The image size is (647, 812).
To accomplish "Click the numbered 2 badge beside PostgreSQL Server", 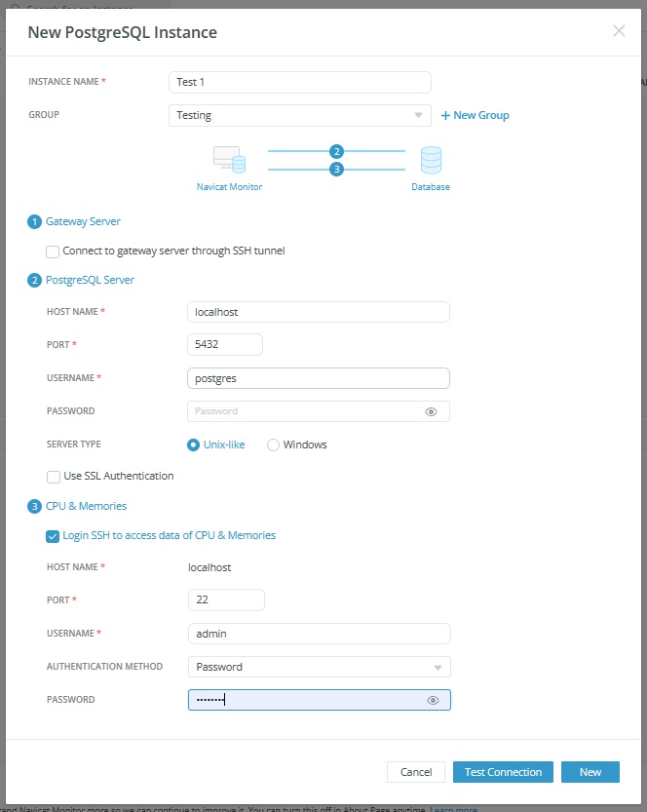I will click(x=34, y=281).
